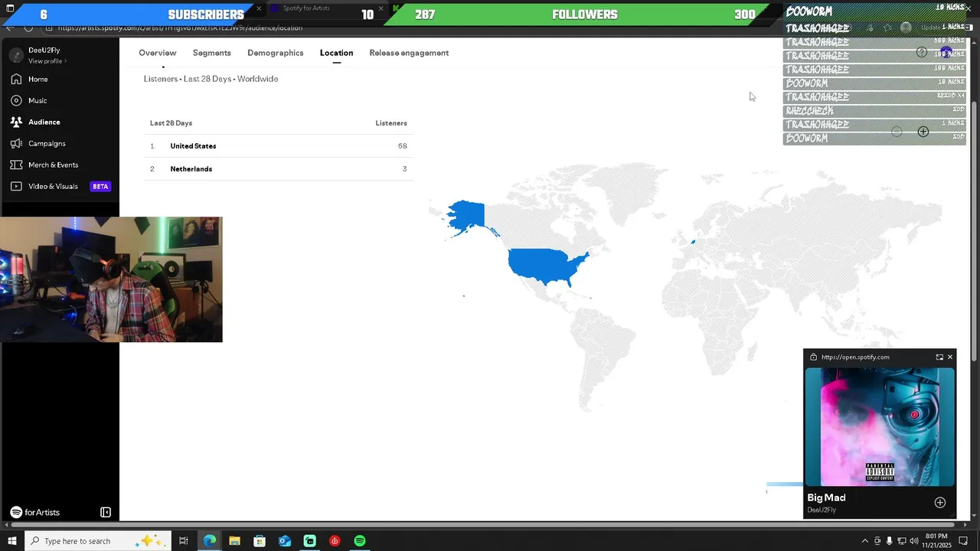Viewport: 980px width, 551px height.
Task: Open Outlook from the taskbar
Action: pyautogui.click(x=285, y=541)
